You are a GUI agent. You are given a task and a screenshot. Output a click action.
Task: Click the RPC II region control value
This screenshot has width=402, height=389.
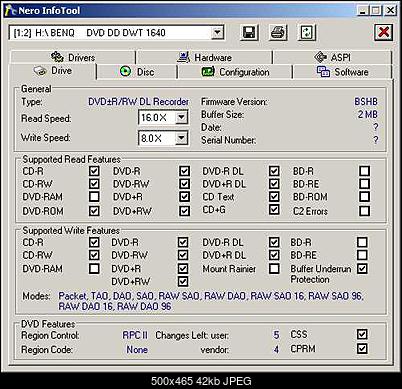[x=135, y=335]
